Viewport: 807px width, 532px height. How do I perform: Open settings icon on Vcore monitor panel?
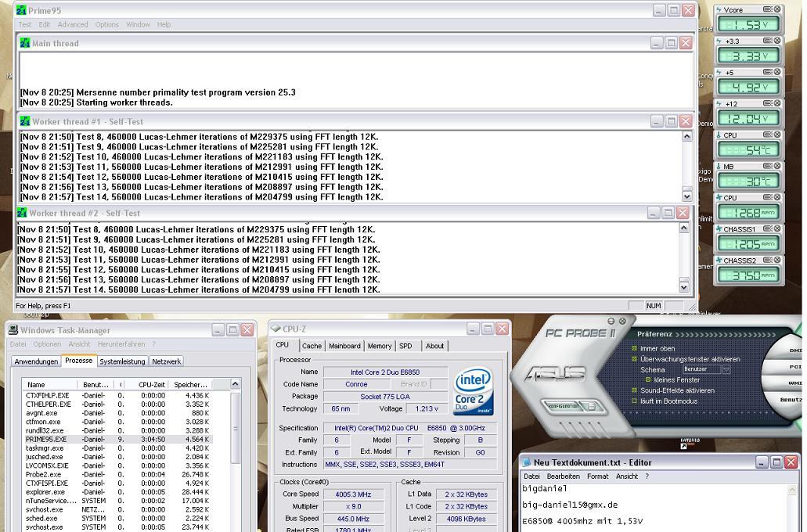(767, 9)
